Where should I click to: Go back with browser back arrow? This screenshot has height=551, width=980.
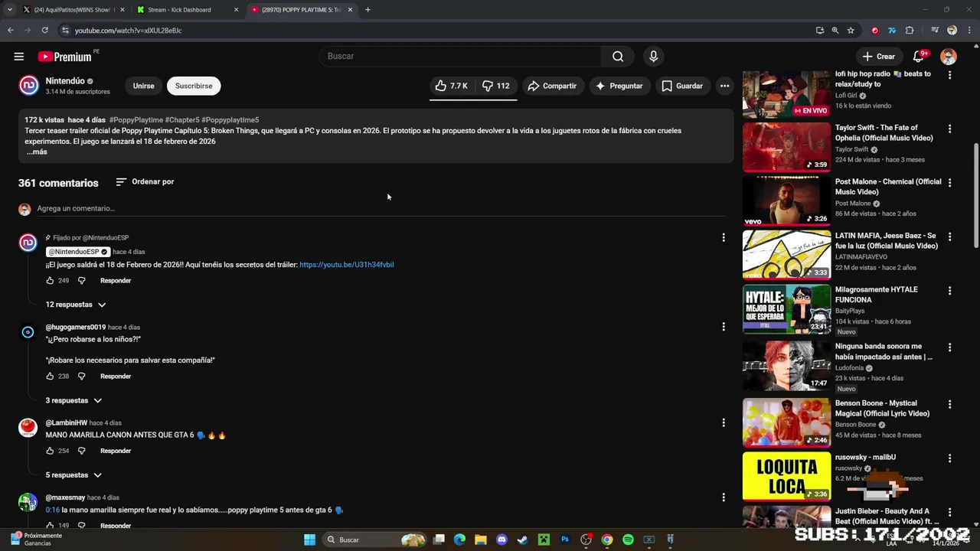coord(10,31)
